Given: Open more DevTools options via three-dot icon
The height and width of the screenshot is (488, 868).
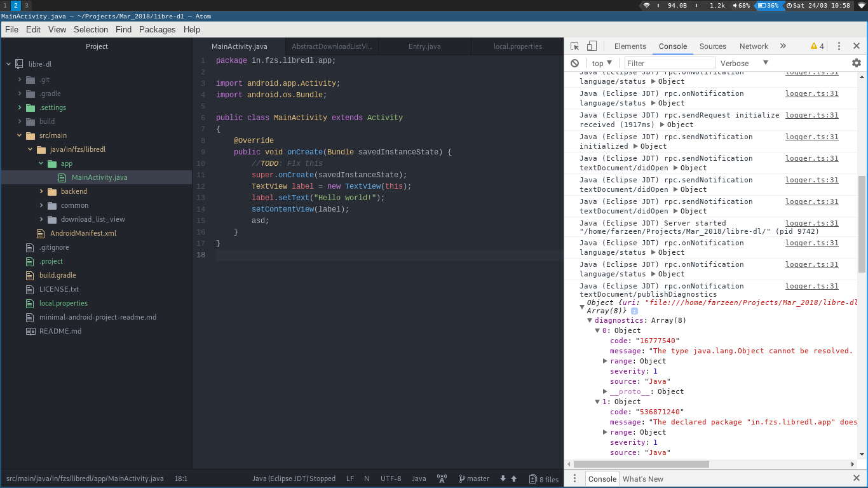Looking at the screenshot, I should (x=838, y=46).
